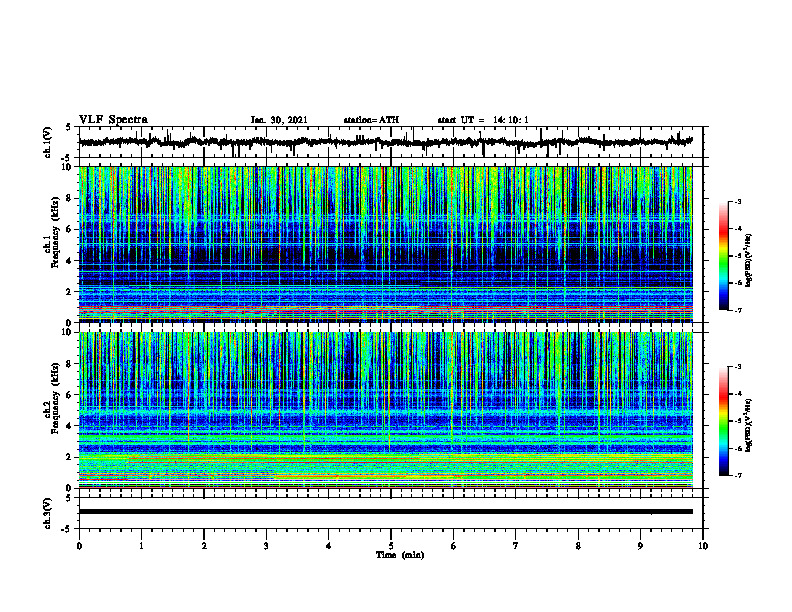This screenshot has height=612, width=792.
Task: Click time axis tick label "7"
Action: pos(516,546)
